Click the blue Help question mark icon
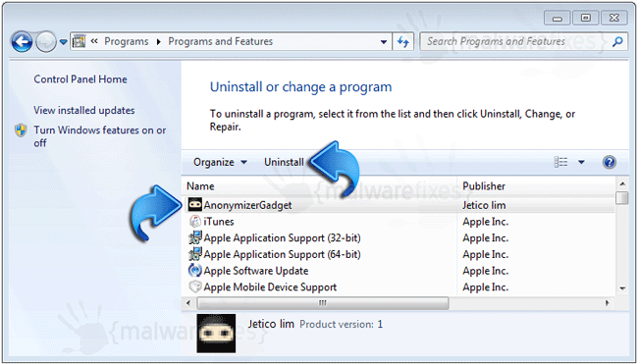This screenshot has height=364, width=638. 609,162
